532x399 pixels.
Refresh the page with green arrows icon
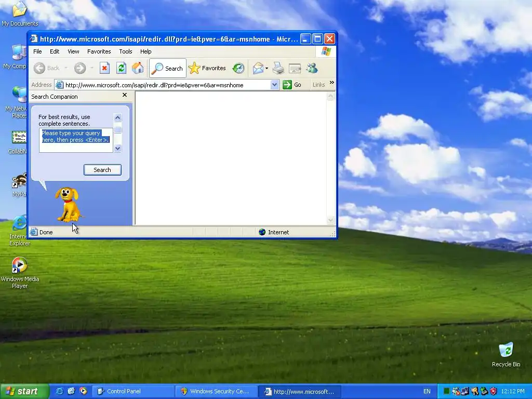pyautogui.click(x=121, y=68)
